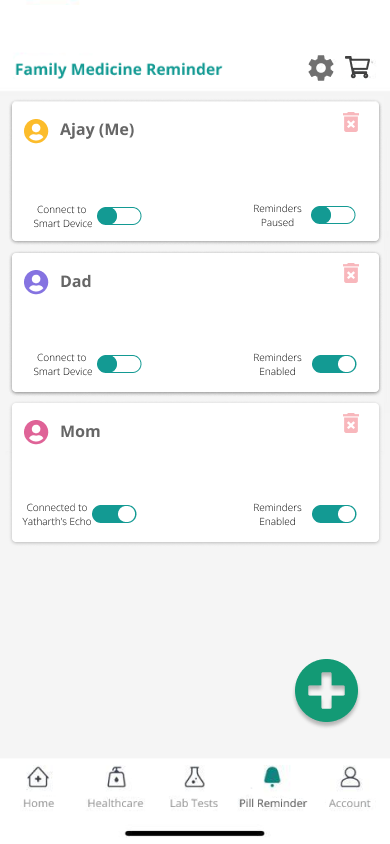Enable Dad's Connect to Smart Device switch
This screenshot has height=844, width=390.
click(119, 364)
